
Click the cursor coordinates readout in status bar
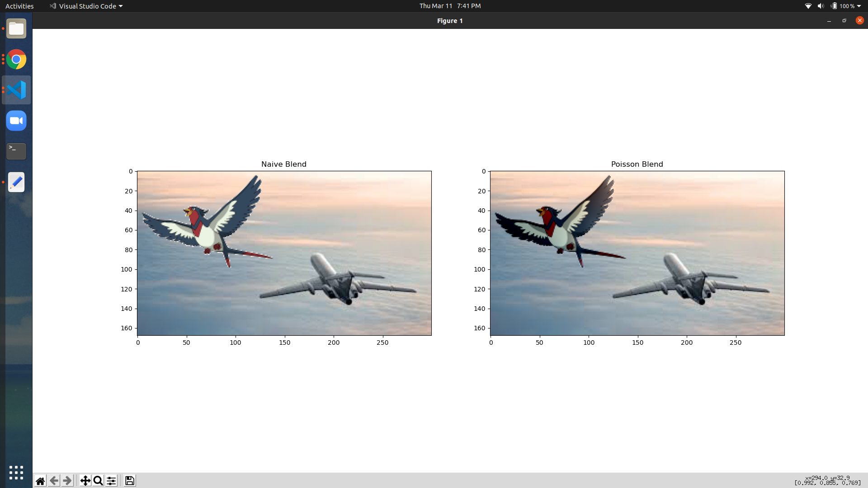[x=827, y=480]
